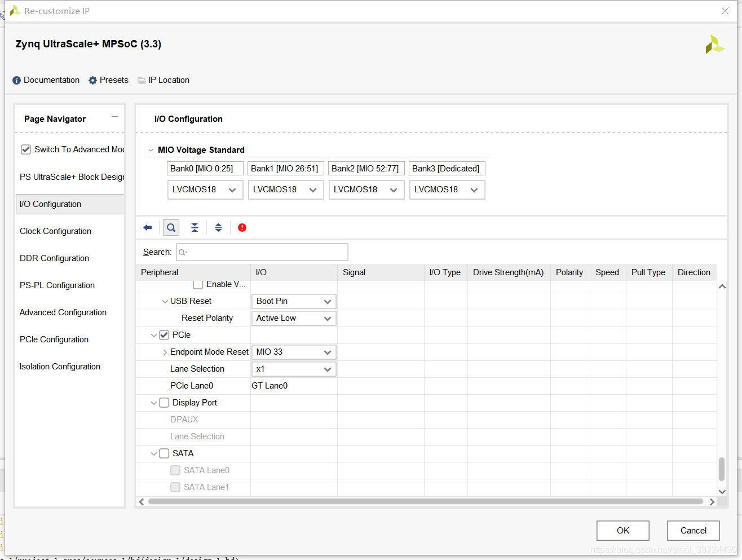This screenshot has width=742, height=560.
Task: Open Reset Polarity Active Low dropdown
Action: 294,318
